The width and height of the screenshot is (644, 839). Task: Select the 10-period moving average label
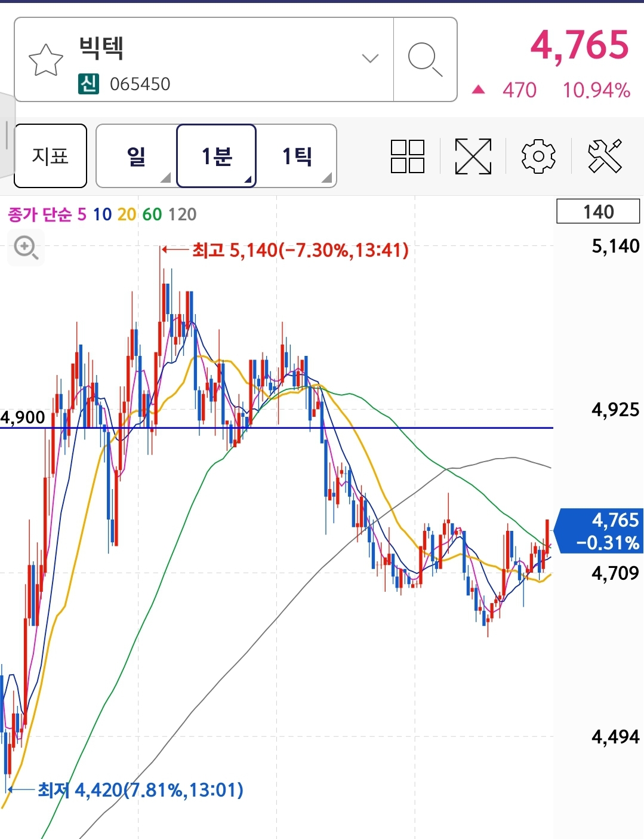click(x=102, y=214)
